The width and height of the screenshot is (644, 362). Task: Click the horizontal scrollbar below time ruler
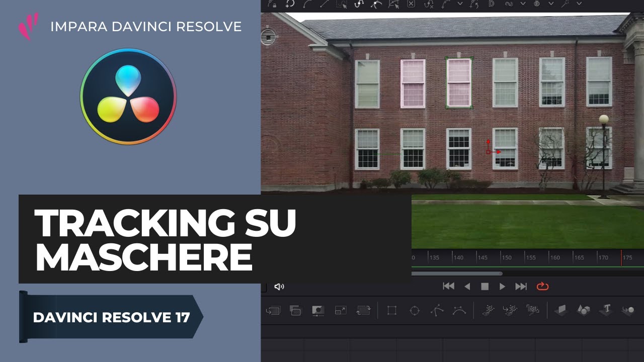tap(457, 274)
